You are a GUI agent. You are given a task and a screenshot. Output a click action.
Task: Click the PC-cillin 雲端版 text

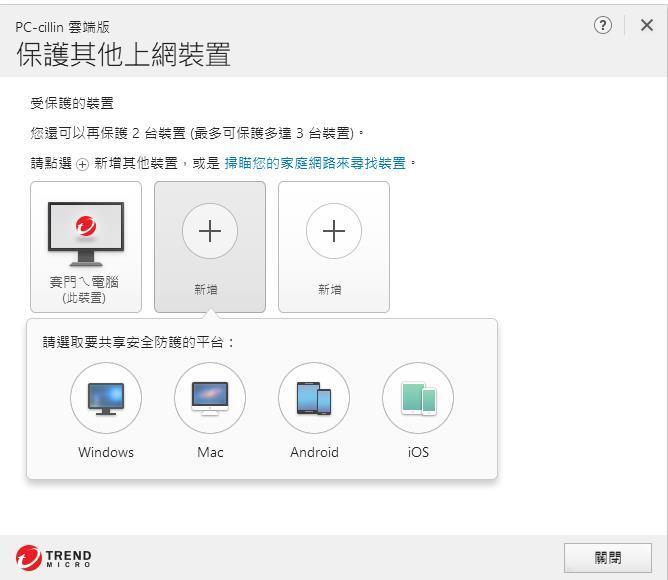click(x=63, y=27)
